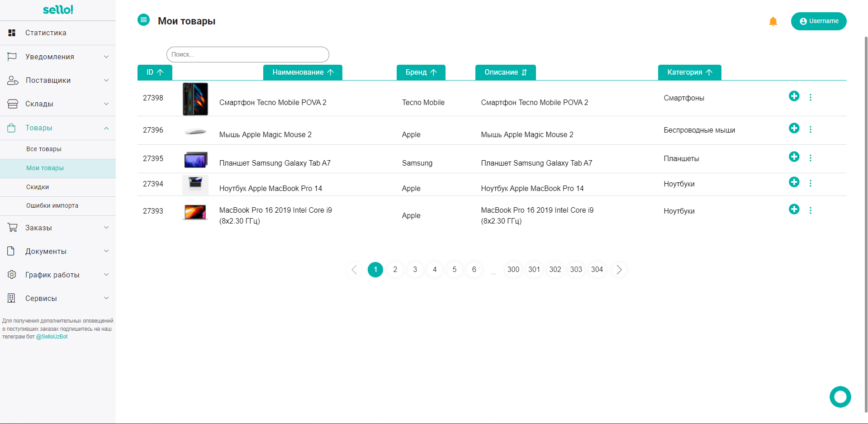868x424 pixels.
Task: Toggle the sidebar hamburger menu button
Action: (x=143, y=19)
